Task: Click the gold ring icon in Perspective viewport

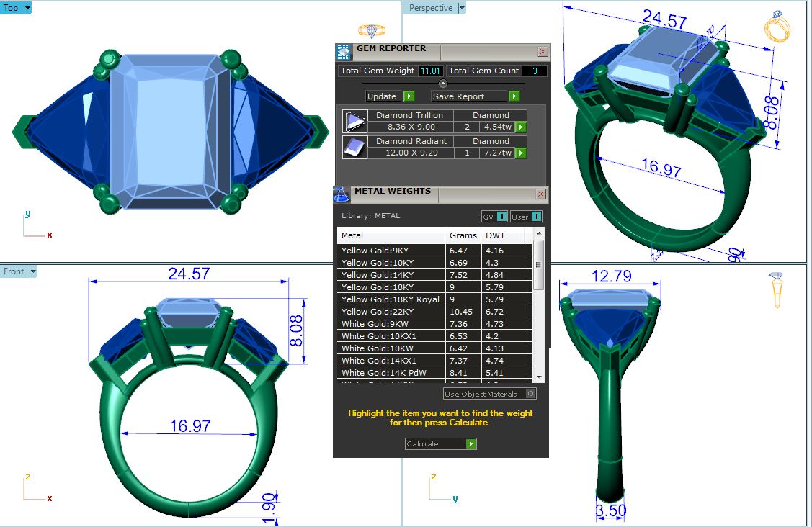Action: pos(777,27)
